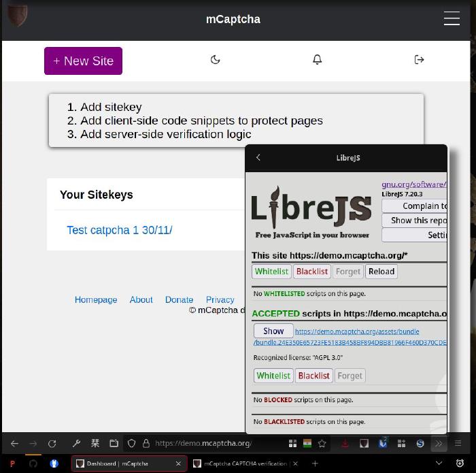Open the pinned blue icon tab
The image size is (476, 473).
54,463
